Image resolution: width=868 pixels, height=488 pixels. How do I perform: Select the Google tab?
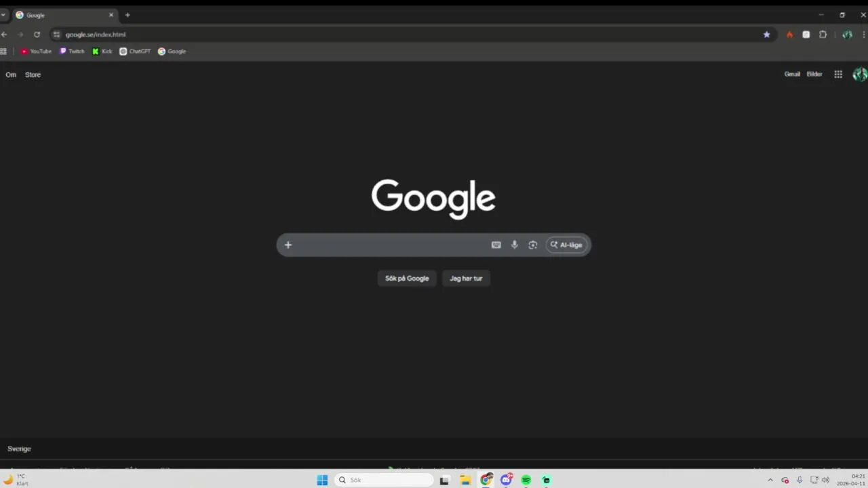[x=64, y=15]
